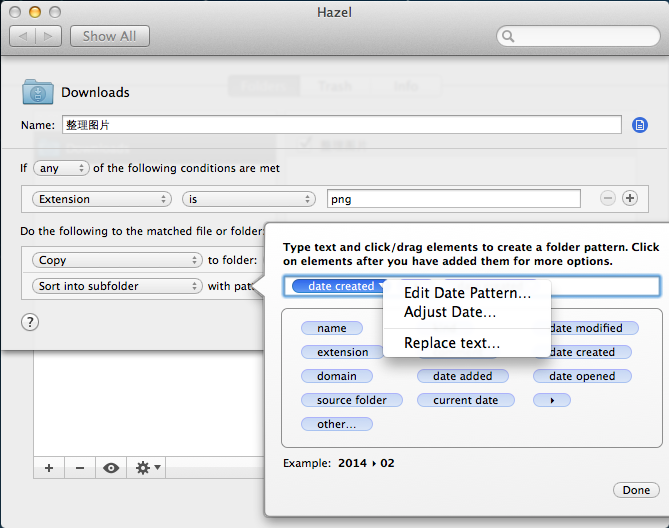The width and height of the screenshot is (669, 528).
Task: Open the Copy action dropdown
Action: [116, 260]
